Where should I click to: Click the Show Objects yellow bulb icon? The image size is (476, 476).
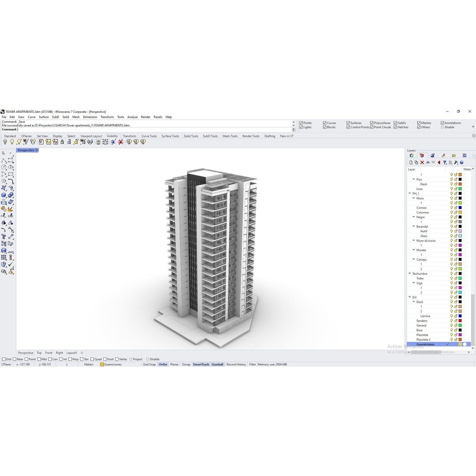click(x=12, y=142)
